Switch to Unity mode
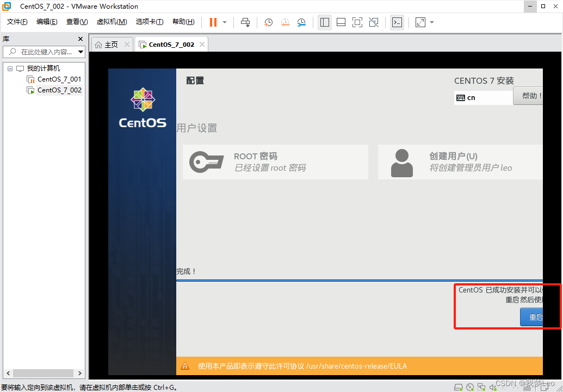Image resolution: width=563 pixels, height=392 pixels. 374,22
